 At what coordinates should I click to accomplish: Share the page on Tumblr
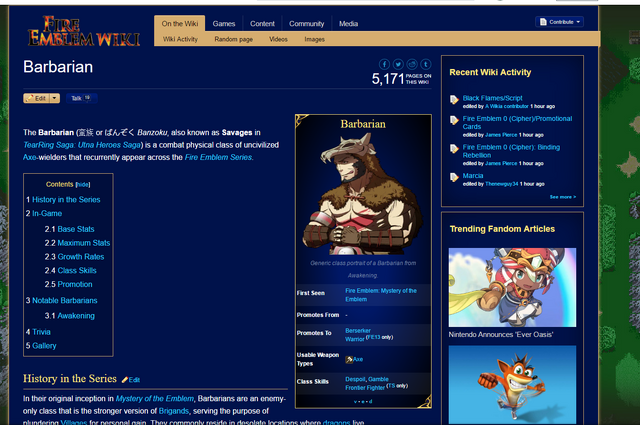click(x=426, y=64)
